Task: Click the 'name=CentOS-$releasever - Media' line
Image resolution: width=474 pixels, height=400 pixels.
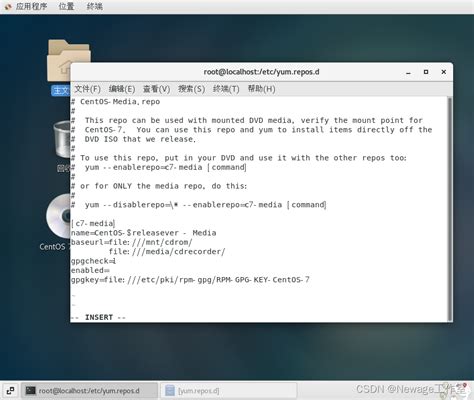Action: (x=143, y=233)
